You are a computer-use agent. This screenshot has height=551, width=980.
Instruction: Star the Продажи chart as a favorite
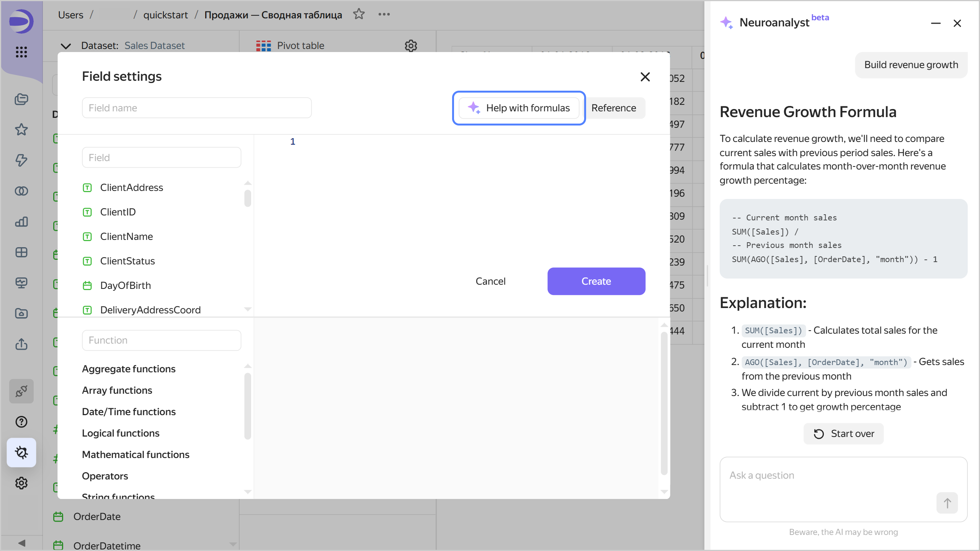tap(359, 15)
